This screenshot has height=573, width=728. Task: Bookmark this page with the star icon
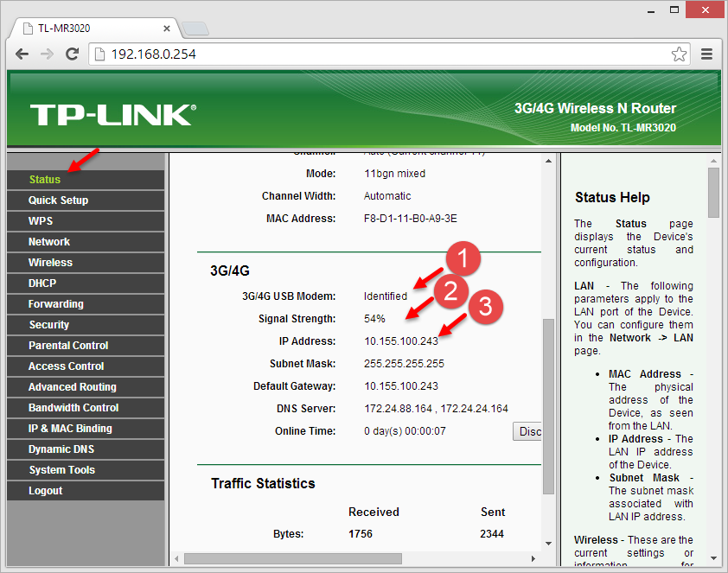(679, 54)
